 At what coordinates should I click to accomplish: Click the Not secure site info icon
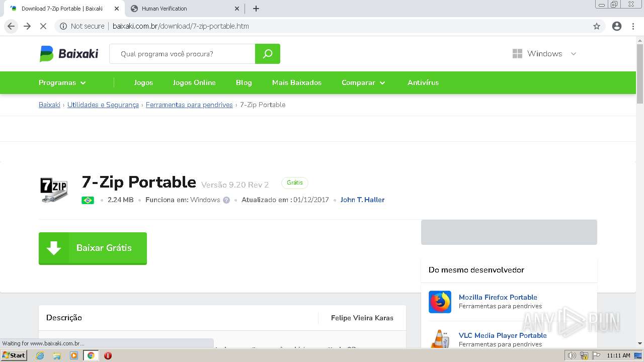click(x=63, y=26)
